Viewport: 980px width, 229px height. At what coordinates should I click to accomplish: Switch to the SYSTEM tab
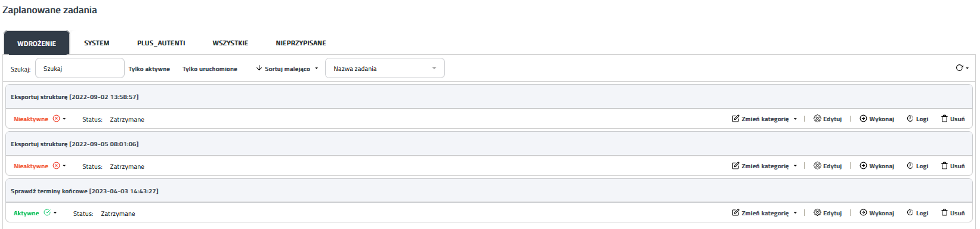(x=97, y=43)
